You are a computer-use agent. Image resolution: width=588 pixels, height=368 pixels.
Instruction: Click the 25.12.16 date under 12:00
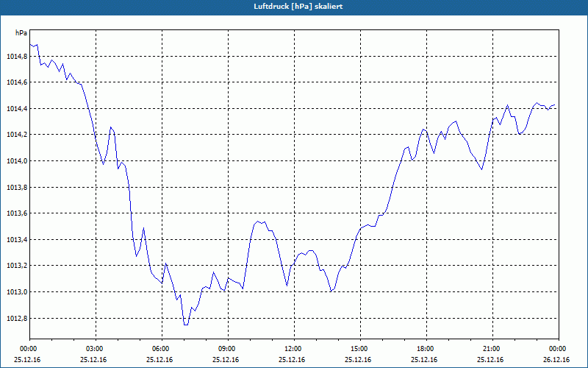(292, 359)
